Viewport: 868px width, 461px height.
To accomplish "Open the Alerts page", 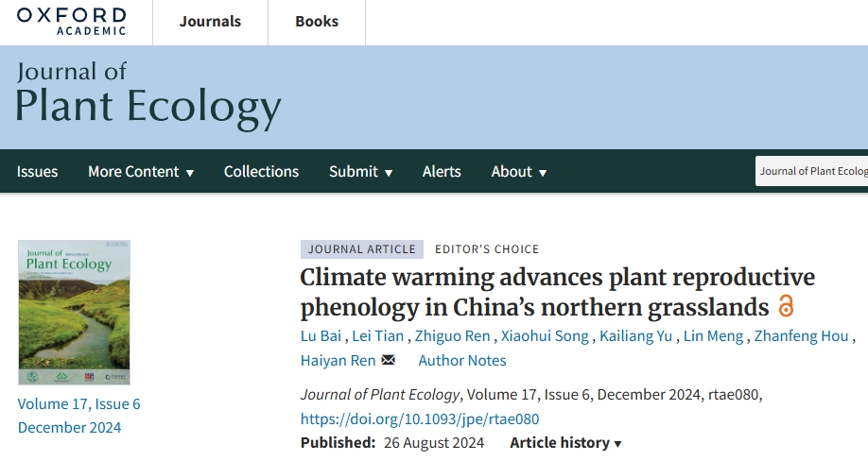I will tap(442, 171).
